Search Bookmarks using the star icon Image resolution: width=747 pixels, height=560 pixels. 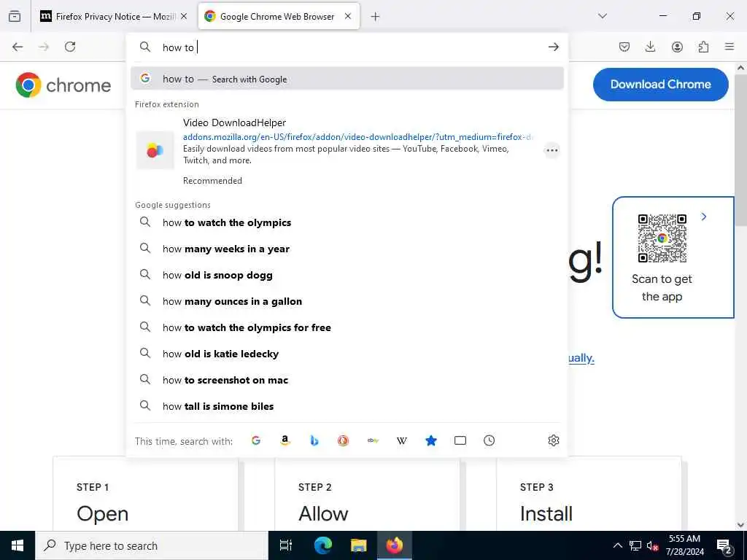(x=430, y=440)
